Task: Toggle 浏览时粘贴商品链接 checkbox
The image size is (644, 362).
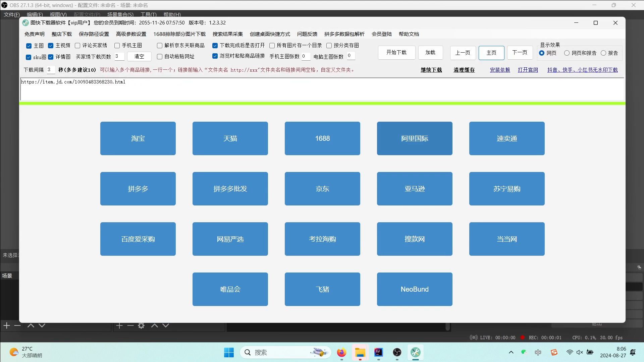Action: coord(215,56)
